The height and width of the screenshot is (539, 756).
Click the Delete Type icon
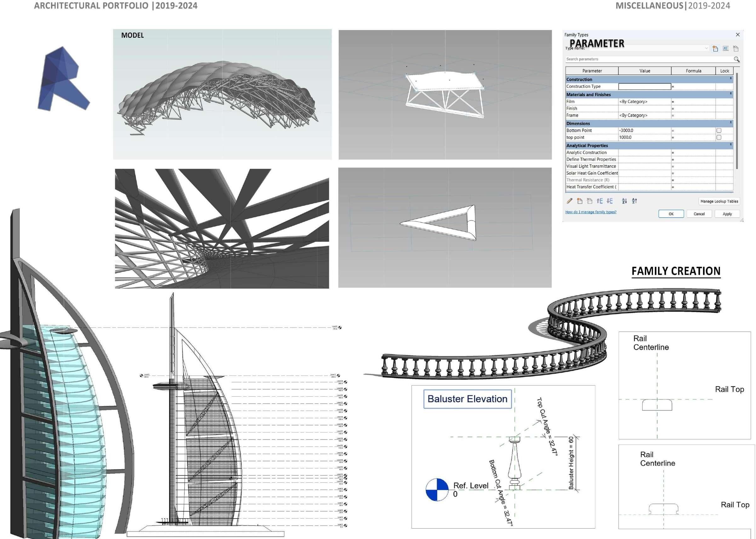tap(736, 49)
